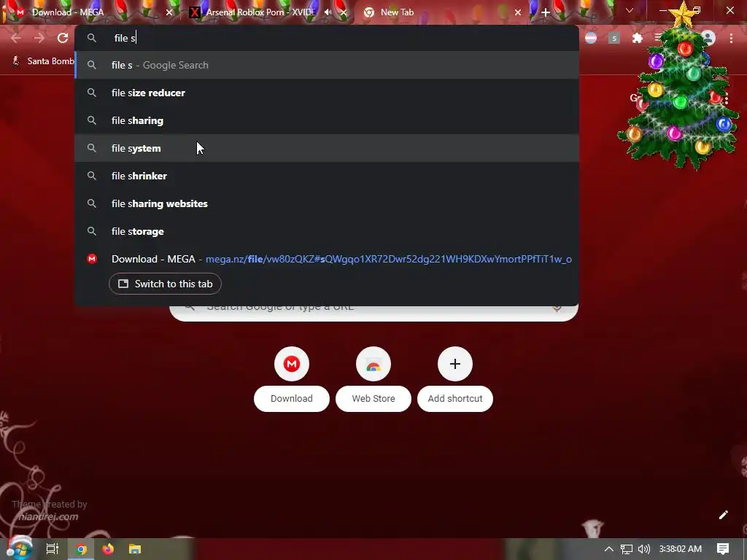Click the Add shortcut plus icon
This screenshot has width=747, height=560.
tap(455, 365)
